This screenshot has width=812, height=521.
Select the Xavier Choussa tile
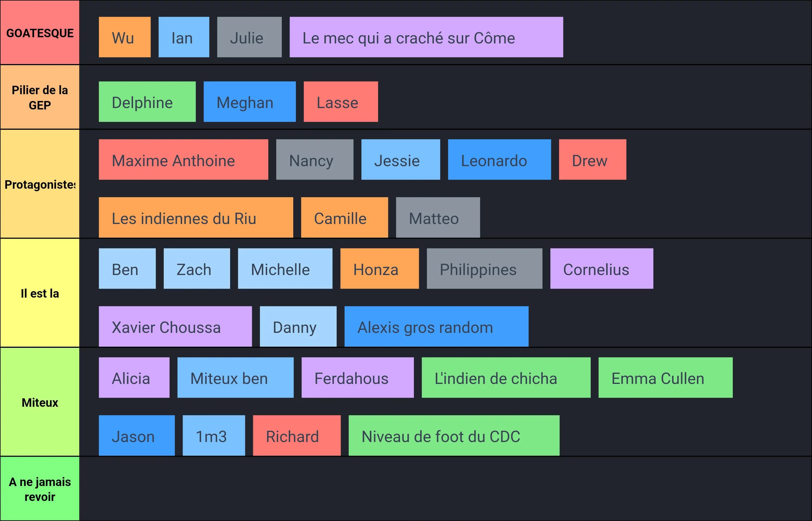pyautogui.click(x=175, y=326)
